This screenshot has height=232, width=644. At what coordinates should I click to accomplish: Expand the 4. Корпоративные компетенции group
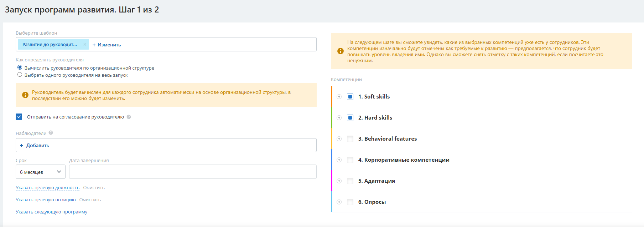(339, 160)
